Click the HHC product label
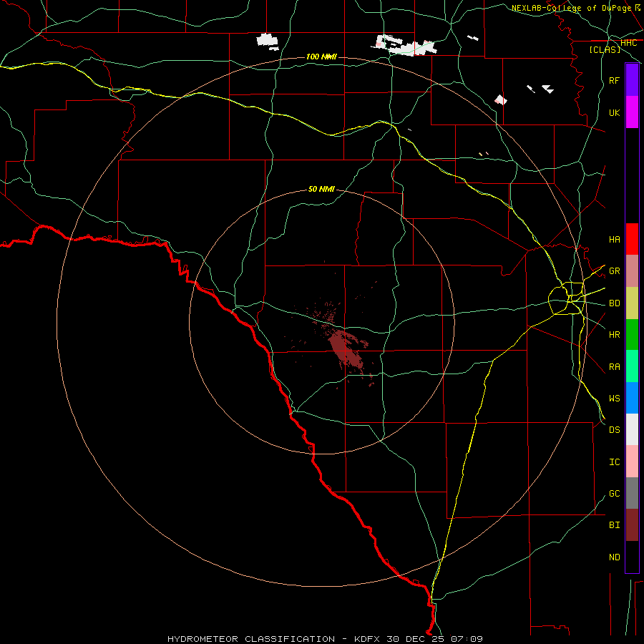Viewport: 644px width, 644px height. (628, 42)
